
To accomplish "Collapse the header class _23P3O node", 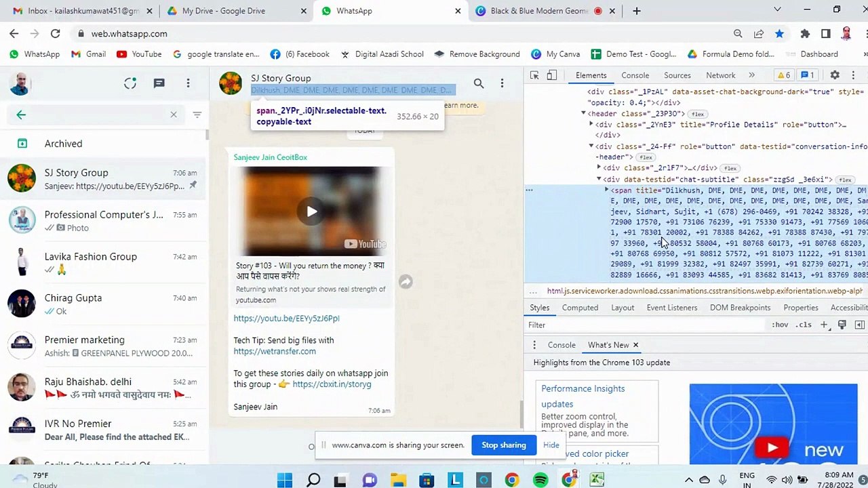I will pyautogui.click(x=583, y=114).
